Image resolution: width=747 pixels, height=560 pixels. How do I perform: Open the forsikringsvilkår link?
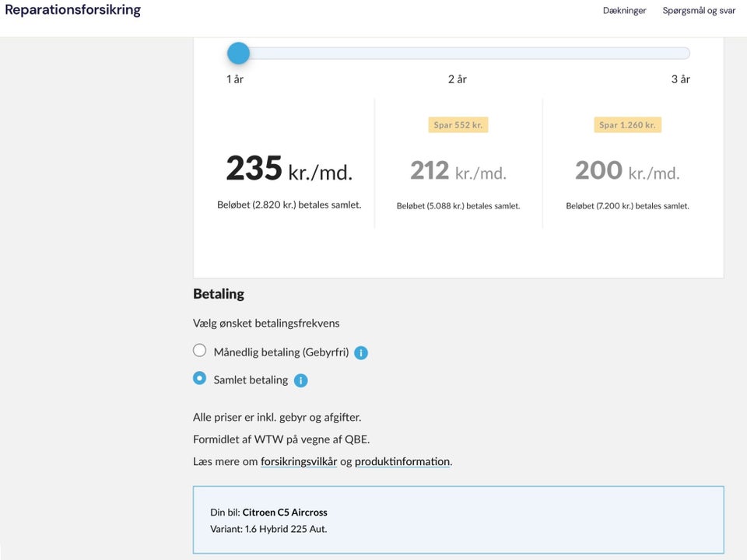tap(299, 461)
